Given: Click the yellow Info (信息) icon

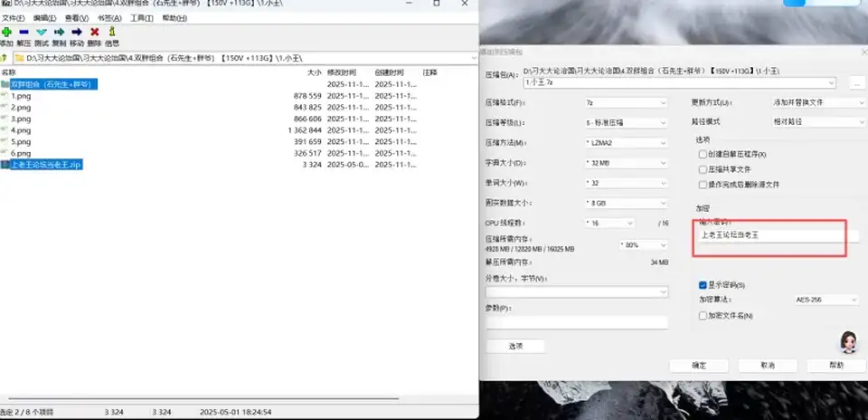Looking at the screenshot, I should [112, 33].
